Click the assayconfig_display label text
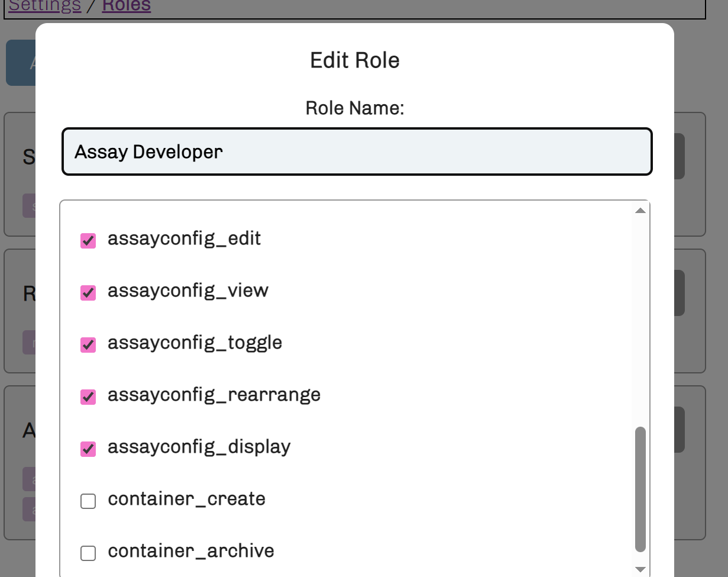728x577 pixels. click(x=199, y=447)
